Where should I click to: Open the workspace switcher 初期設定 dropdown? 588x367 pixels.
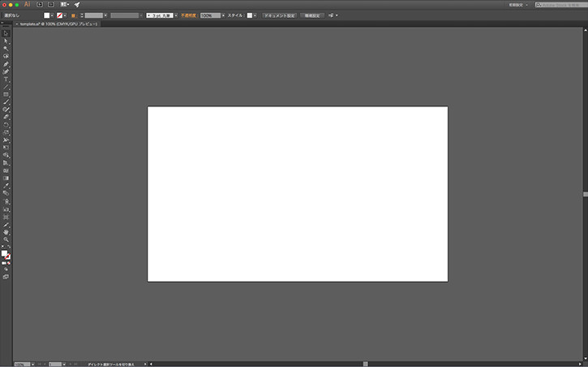pos(518,5)
